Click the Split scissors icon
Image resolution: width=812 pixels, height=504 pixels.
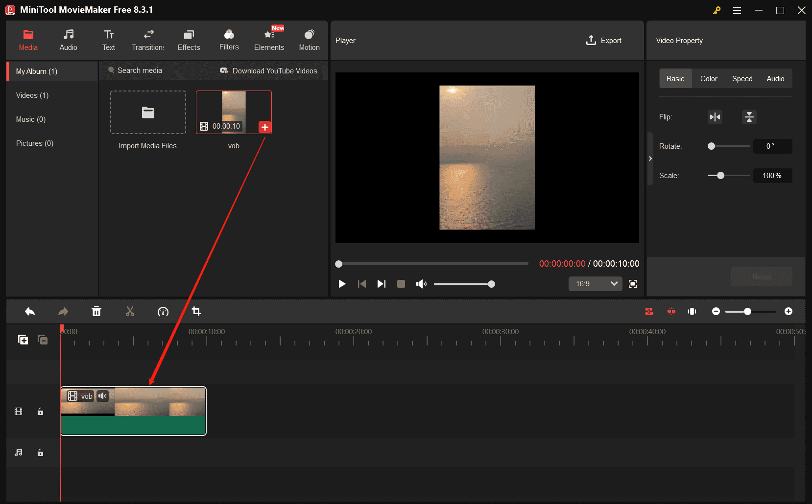(130, 312)
